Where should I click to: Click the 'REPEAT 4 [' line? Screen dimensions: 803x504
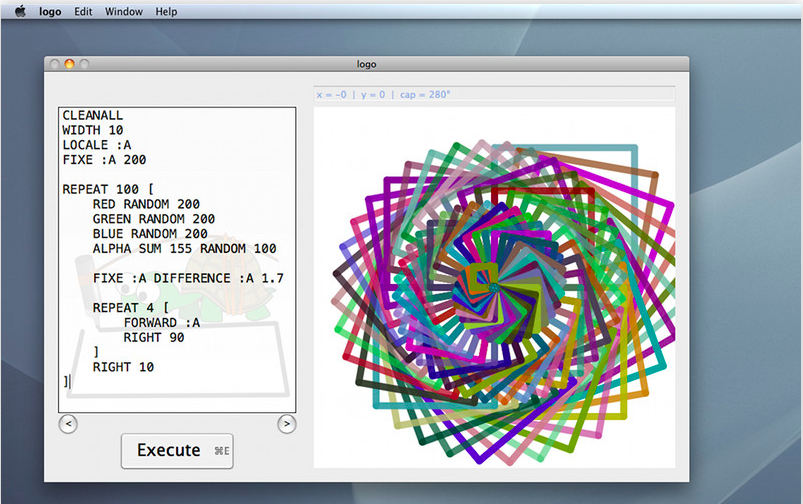[x=131, y=308]
